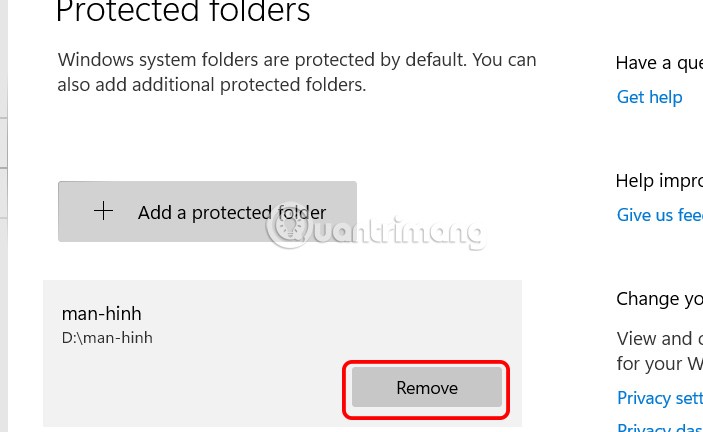Select the man-hinh folder name
Viewport: 703px width, 432px height.
click(101, 314)
